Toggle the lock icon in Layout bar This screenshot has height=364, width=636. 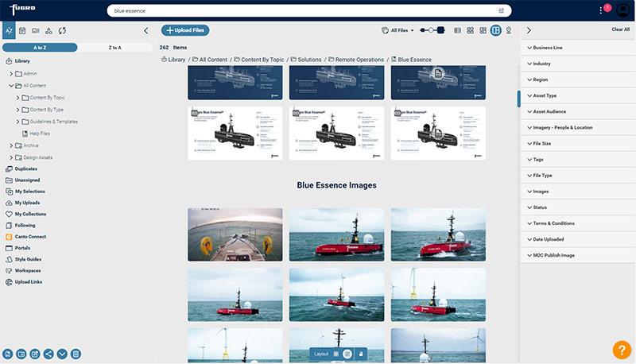(x=361, y=354)
